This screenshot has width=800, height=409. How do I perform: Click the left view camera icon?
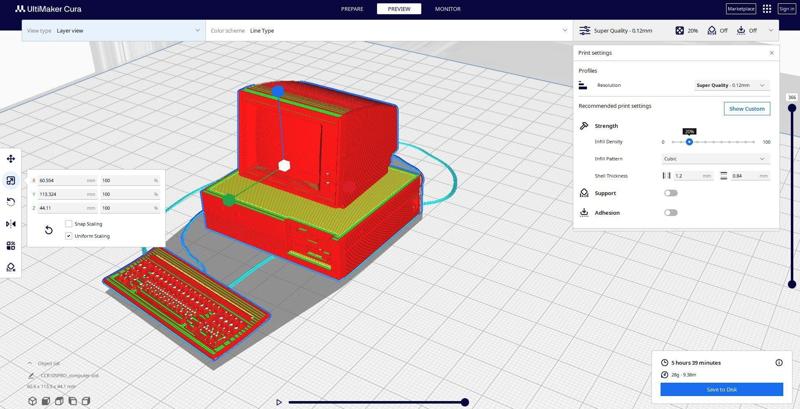coord(72,401)
